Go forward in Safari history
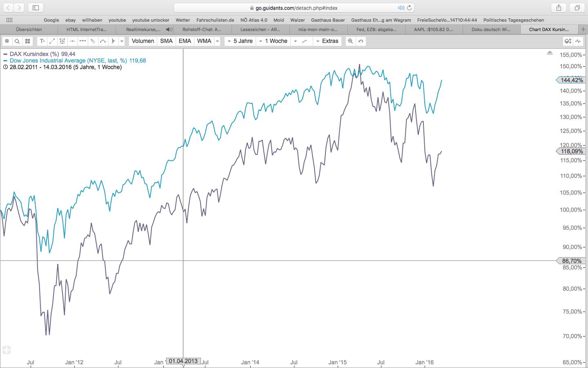The width and height of the screenshot is (588, 368). point(19,8)
